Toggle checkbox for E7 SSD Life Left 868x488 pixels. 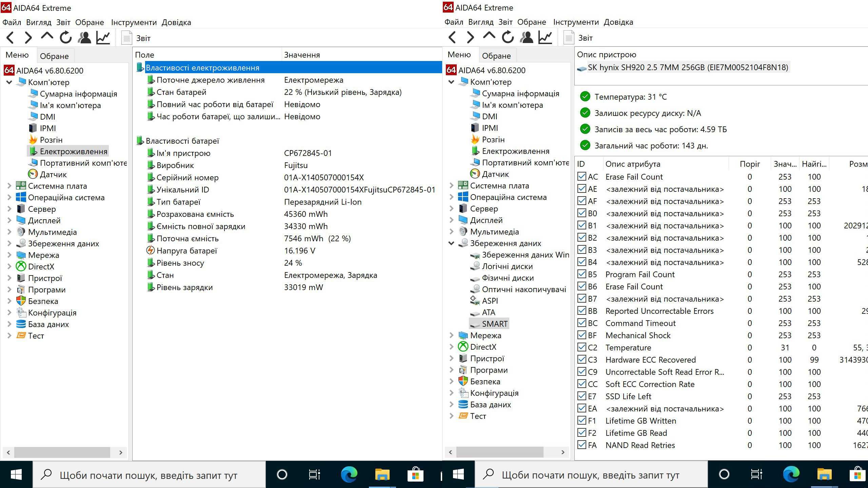click(x=582, y=396)
